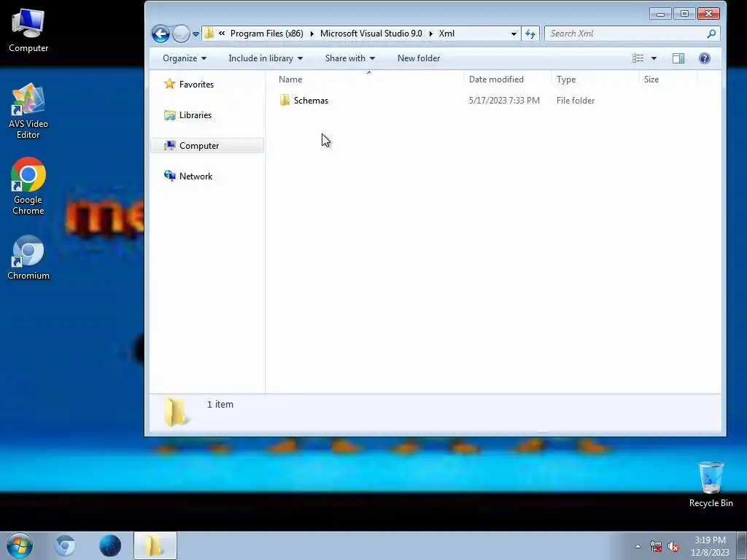Change your view icon button
This screenshot has width=747, height=560.
[638, 58]
